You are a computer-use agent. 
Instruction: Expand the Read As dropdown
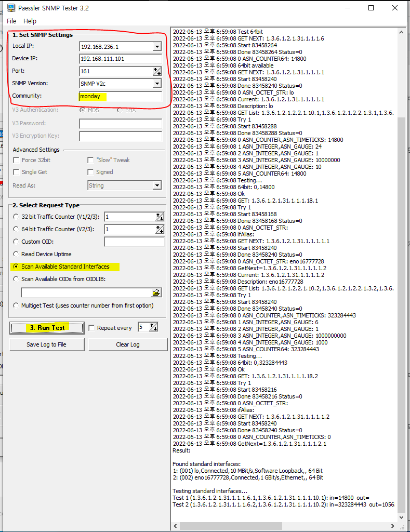(x=157, y=185)
